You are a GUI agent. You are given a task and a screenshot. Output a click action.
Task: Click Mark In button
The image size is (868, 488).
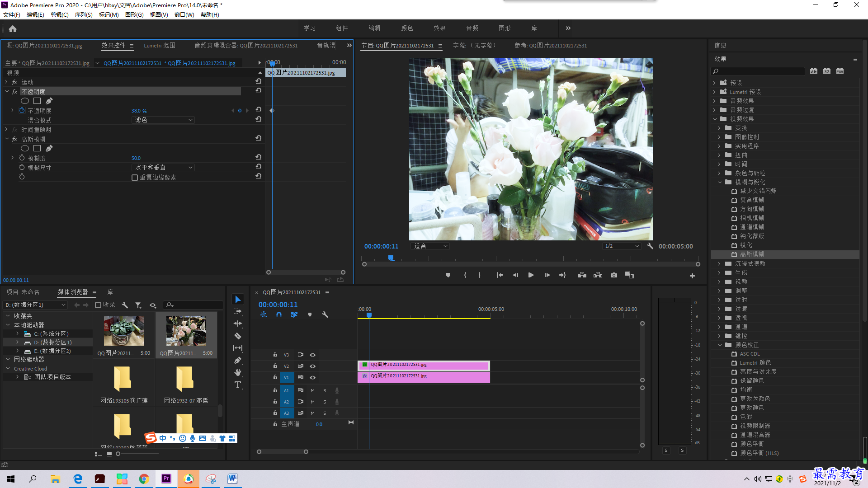(465, 275)
